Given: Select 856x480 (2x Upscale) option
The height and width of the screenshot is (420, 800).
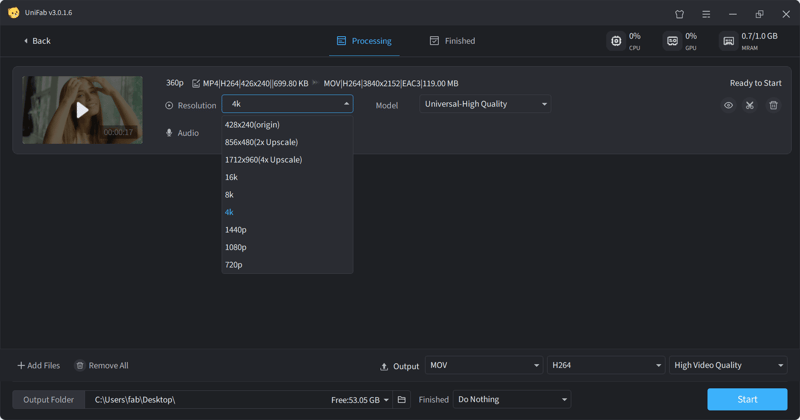Looking at the screenshot, I should [261, 142].
